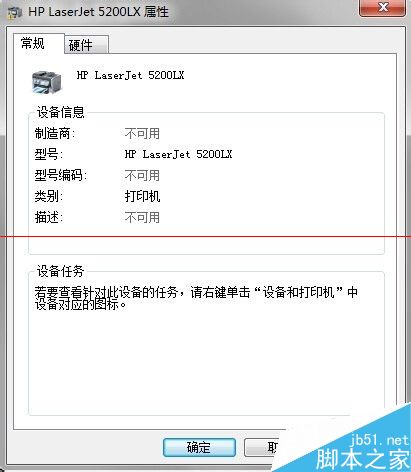Click the 制造商 label

(55, 134)
